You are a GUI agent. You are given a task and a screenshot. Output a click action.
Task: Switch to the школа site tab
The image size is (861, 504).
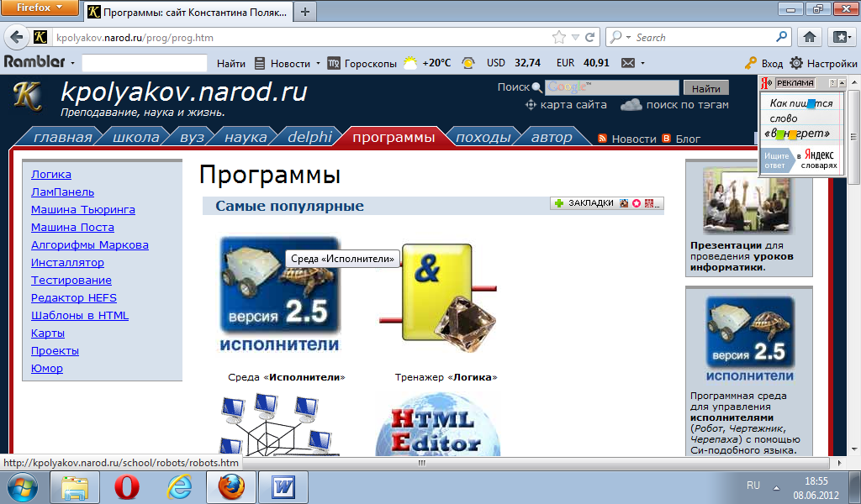pyautogui.click(x=135, y=137)
